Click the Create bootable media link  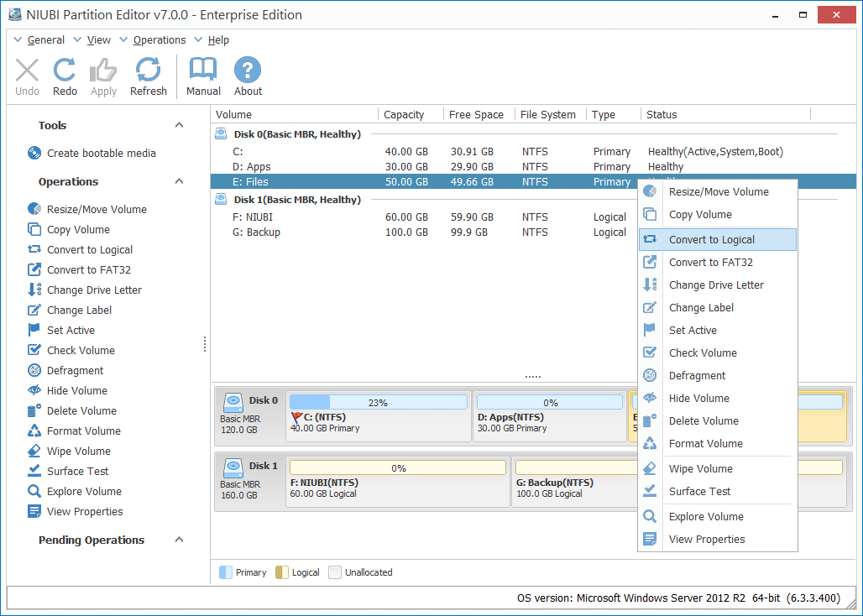[x=102, y=153]
